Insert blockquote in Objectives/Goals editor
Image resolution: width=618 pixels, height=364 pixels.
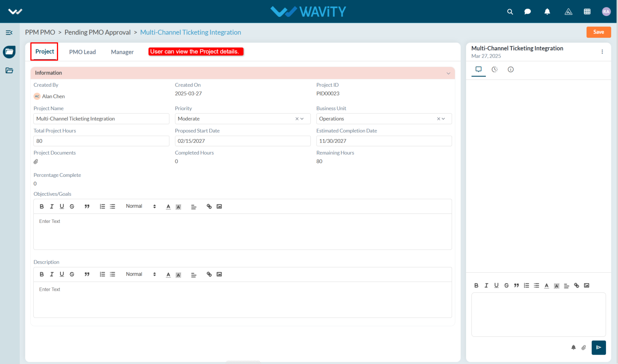tap(87, 206)
